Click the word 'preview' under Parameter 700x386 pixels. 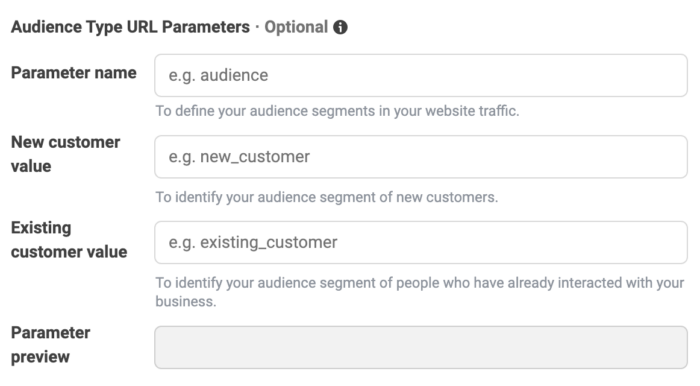[x=40, y=357]
